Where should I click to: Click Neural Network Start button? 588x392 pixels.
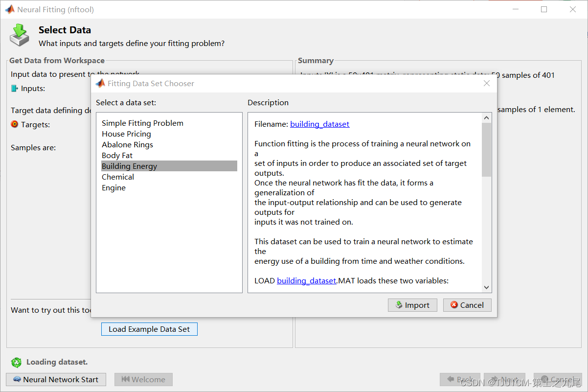[x=56, y=379]
